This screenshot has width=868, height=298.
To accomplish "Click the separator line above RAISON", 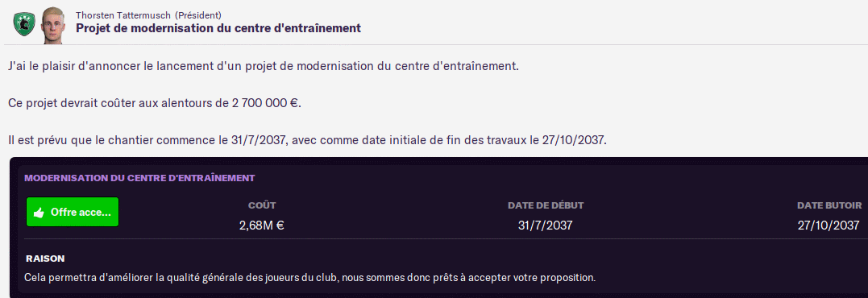I will pyautogui.click(x=442, y=239).
